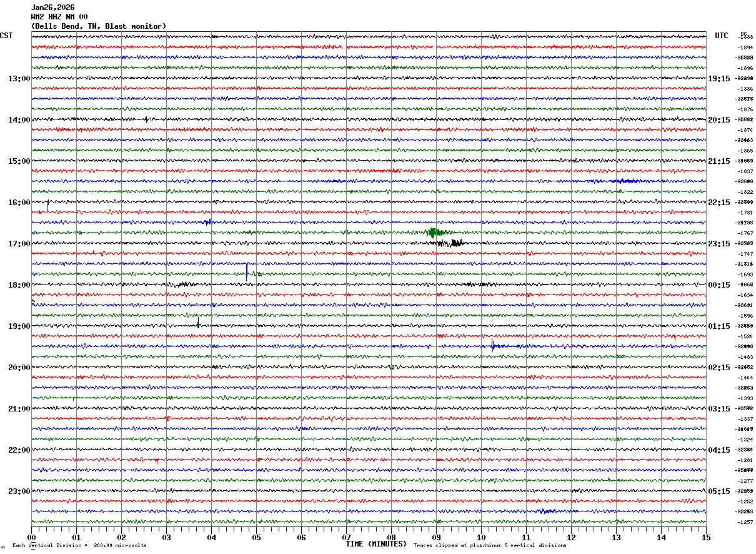This screenshot has height=554, width=756.
Task: Select the 13:00 CST row label
Action: [x=19, y=79]
